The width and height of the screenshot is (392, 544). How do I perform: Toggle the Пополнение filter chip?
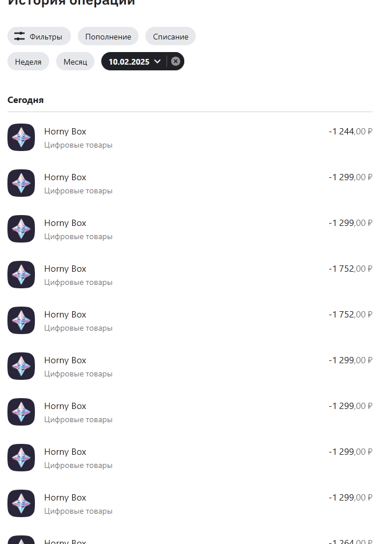(108, 36)
